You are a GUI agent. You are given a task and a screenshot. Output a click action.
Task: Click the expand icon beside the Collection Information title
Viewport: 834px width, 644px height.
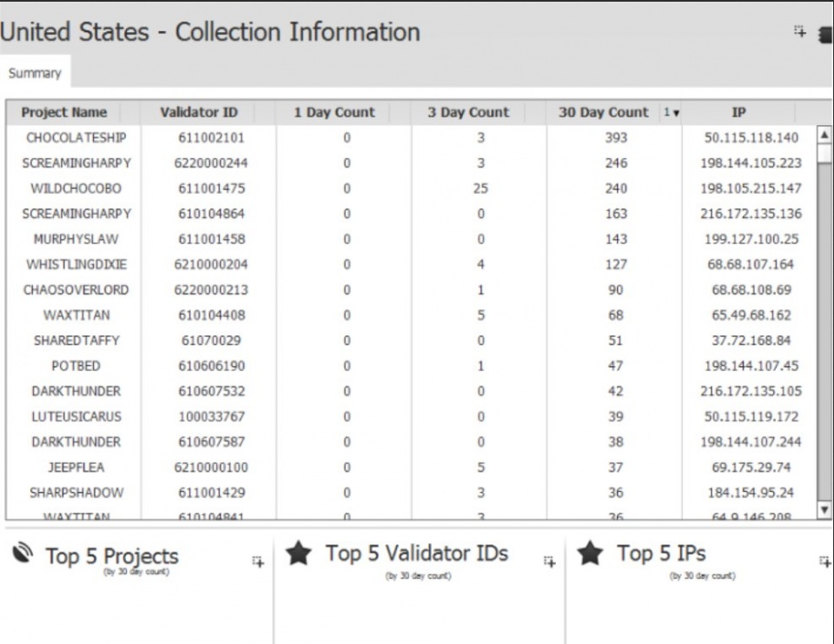[799, 32]
